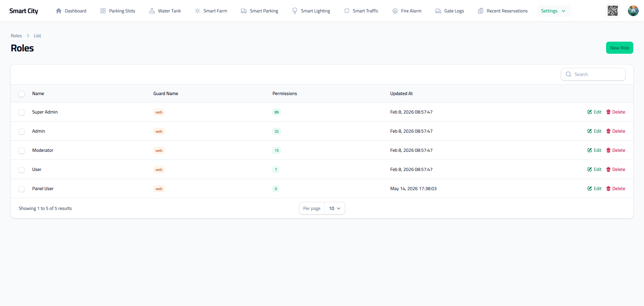Check the Super Admin row checkbox
The image size is (644, 306).
[x=21, y=112]
